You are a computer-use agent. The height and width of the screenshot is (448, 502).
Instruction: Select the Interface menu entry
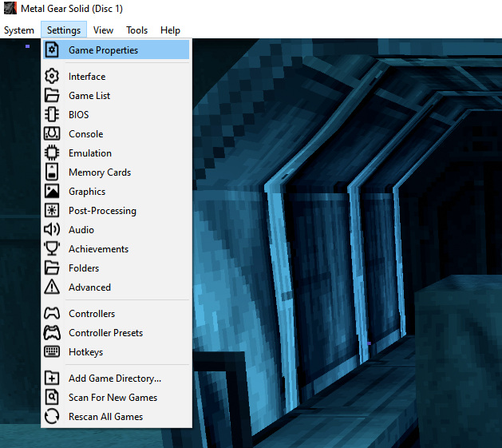[117, 77]
